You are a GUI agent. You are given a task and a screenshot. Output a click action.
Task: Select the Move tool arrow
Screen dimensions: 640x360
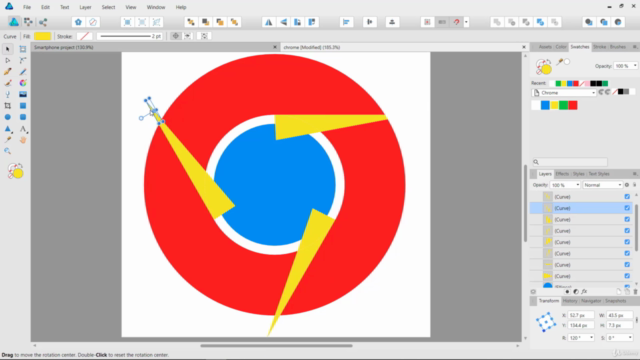click(7, 49)
